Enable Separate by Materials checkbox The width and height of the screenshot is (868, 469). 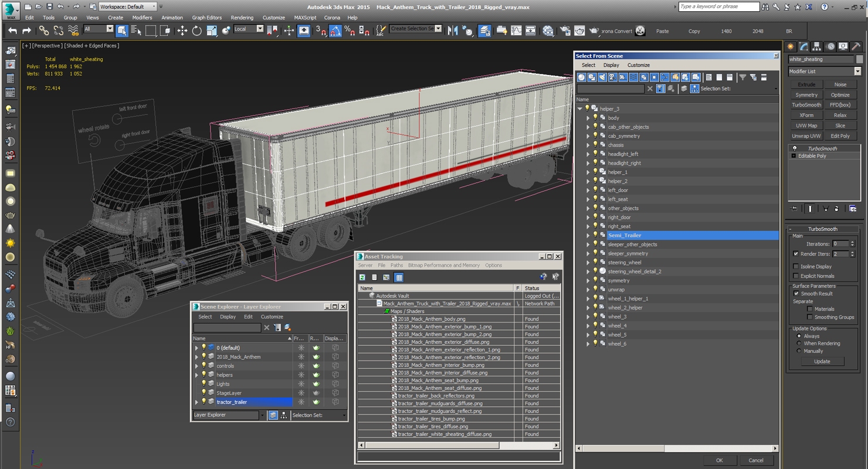pyautogui.click(x=810, y=309)
